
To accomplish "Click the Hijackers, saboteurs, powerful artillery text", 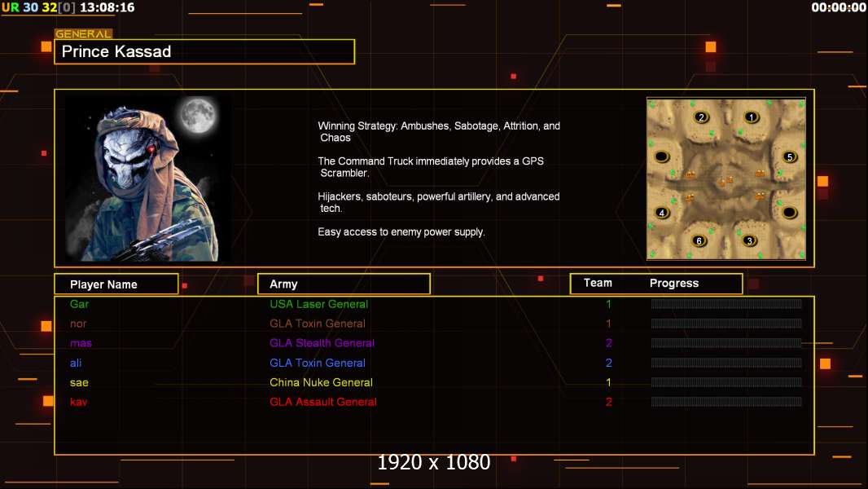I will (438, 202).
